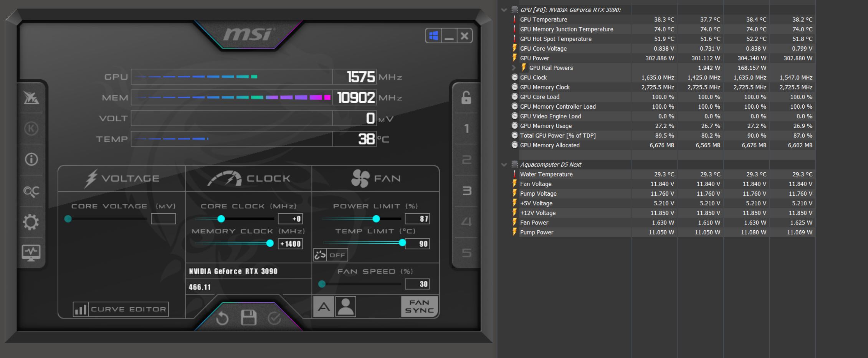Select profile slot 2
This screenshot has width=868, height=358.
466,160
